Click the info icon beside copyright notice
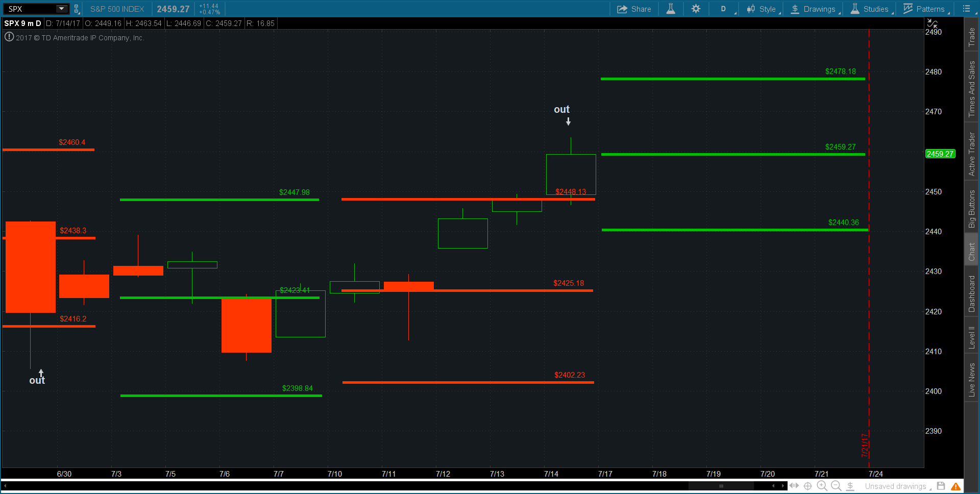The width and height of the screenshot is (980, 494). coord(9,37)
